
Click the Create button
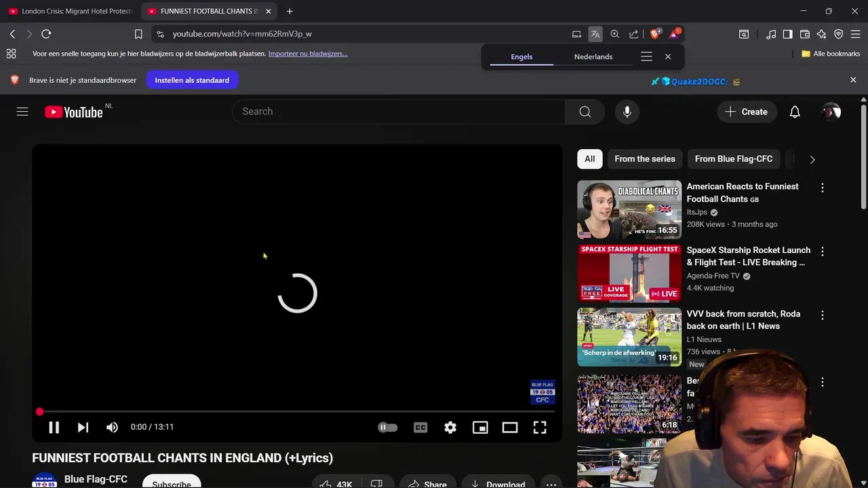coord(746,112)
